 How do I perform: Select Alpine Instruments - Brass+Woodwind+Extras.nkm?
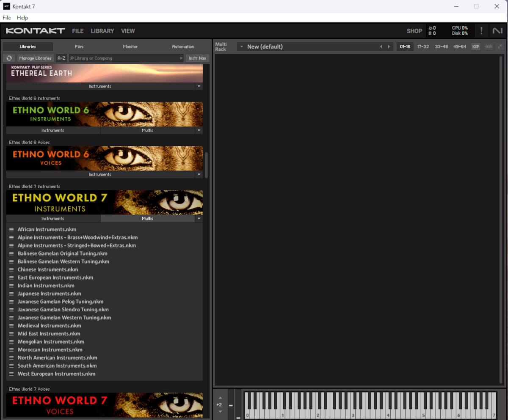pos(78,238)
